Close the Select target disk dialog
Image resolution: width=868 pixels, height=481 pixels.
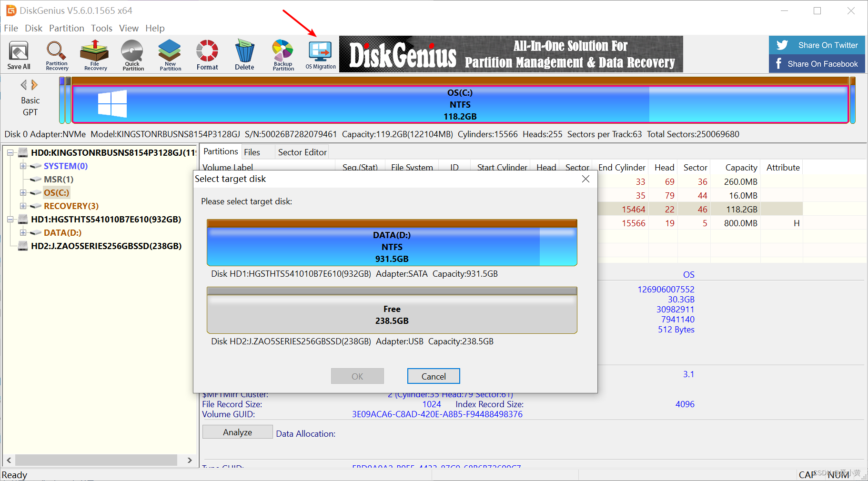pyautogui.click(x=586, y=179)
